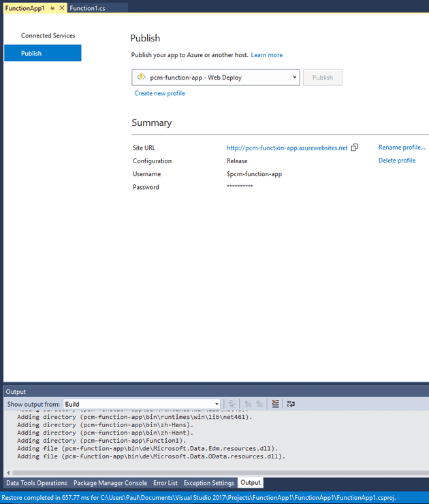This screenshot has height=504, width=429.
Task: Go to next message in Output
Action: pos(259,404)
